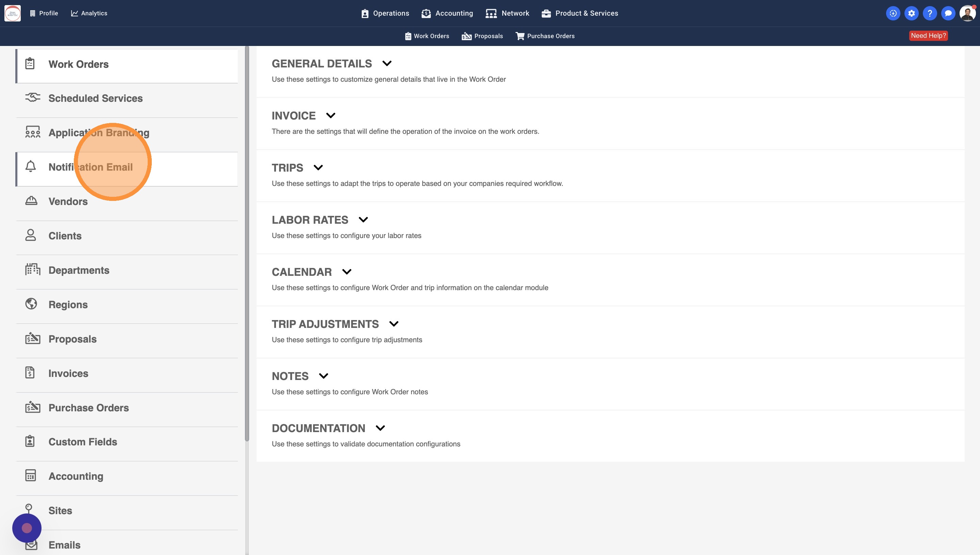Expand the TRIP ADJUSTMENTS chevron
This screenshot has height=555, width=980.
pyautogui.click(x=393, y=324)
